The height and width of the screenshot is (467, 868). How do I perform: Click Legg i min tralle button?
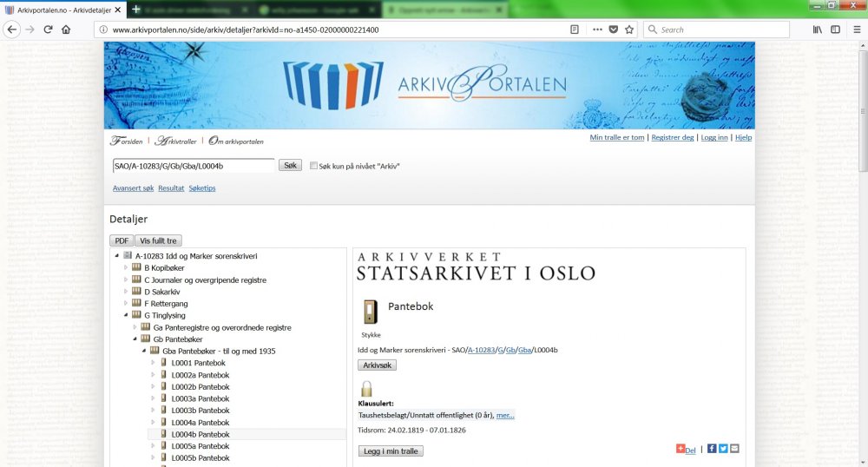(x=391, y=451)
